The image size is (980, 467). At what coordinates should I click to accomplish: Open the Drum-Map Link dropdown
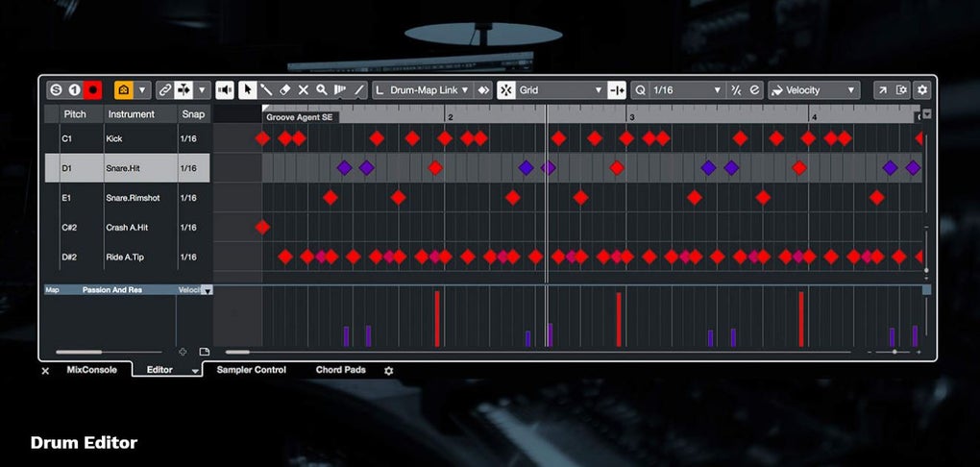pyautogui.click(x=423, y=89)
